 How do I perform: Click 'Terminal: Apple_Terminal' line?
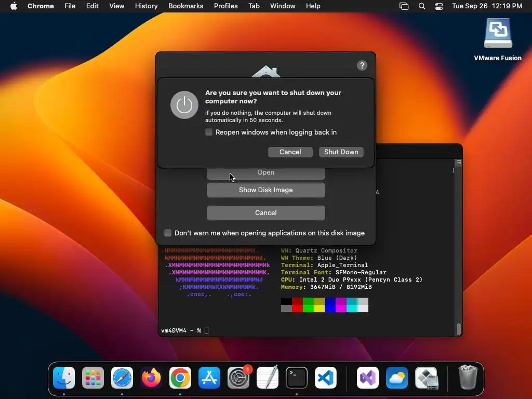324,265
